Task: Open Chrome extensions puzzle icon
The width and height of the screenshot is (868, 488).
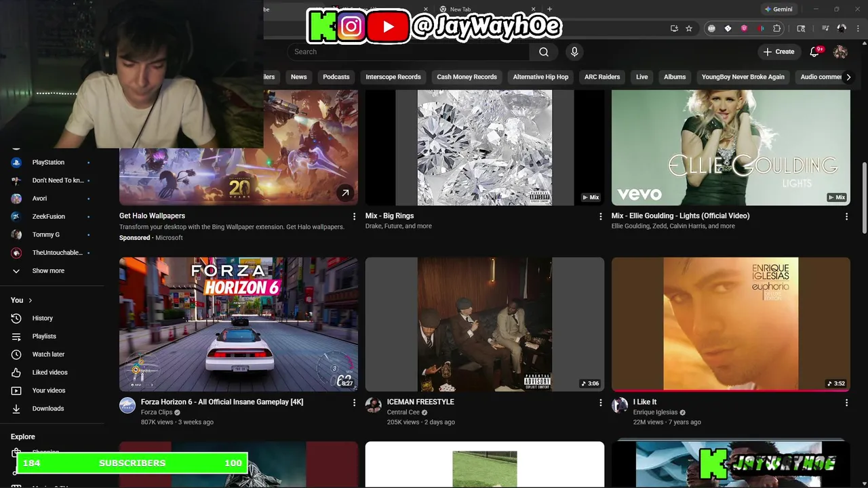Action: [777, 28]
